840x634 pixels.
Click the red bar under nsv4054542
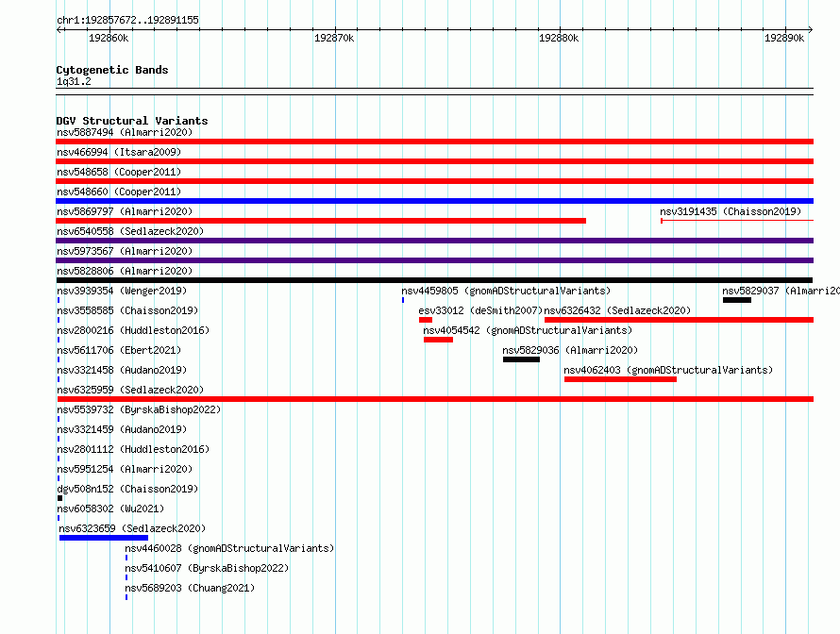point(438,340)
